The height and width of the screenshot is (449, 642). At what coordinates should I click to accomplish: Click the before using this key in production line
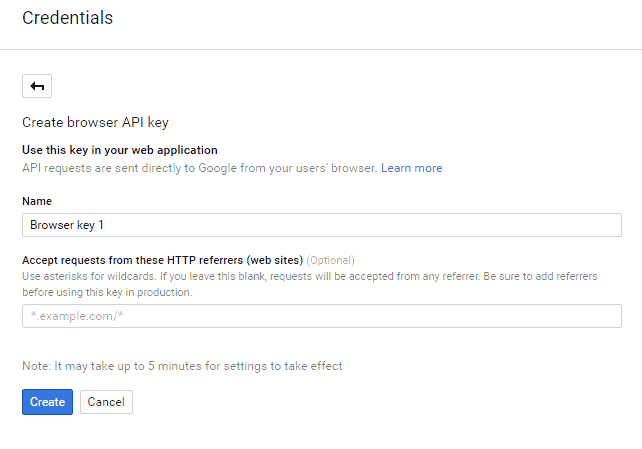[107, 293]
